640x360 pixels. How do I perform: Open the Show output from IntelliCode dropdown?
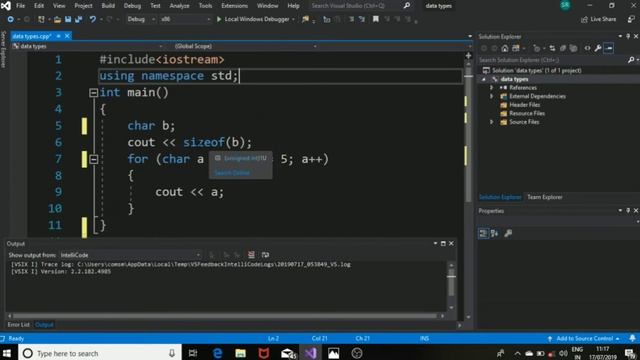130,255
